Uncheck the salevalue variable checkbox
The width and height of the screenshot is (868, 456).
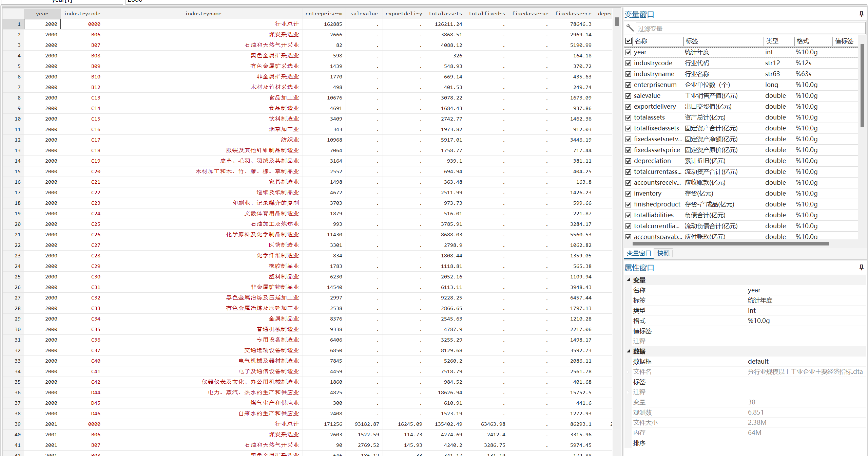click(629, 96)
